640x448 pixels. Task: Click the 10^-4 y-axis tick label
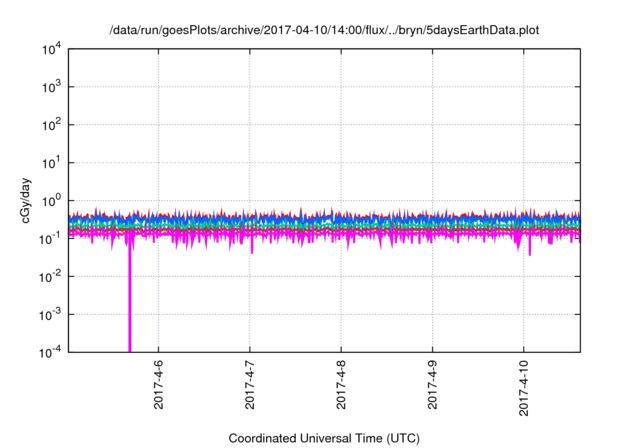pos(51,352)
